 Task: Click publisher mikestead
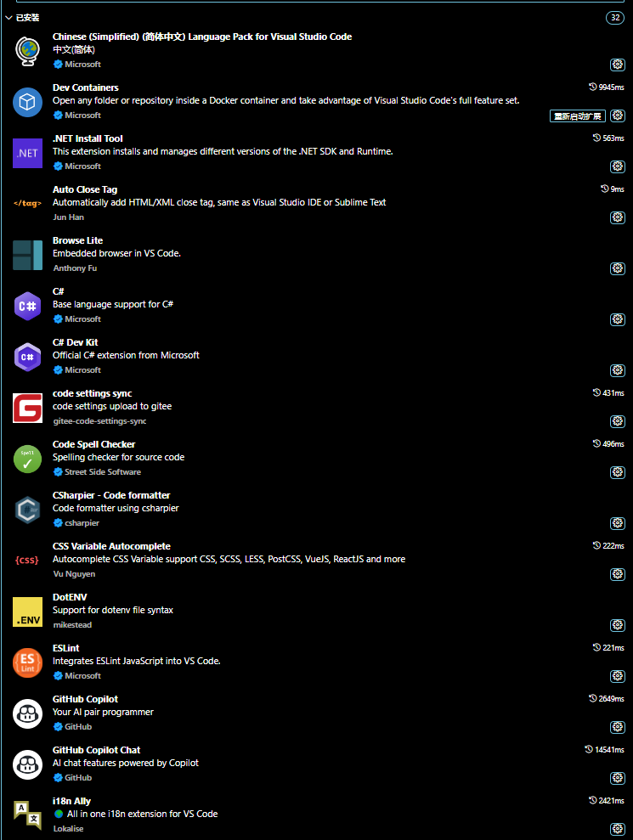click(x=72, y=624)
